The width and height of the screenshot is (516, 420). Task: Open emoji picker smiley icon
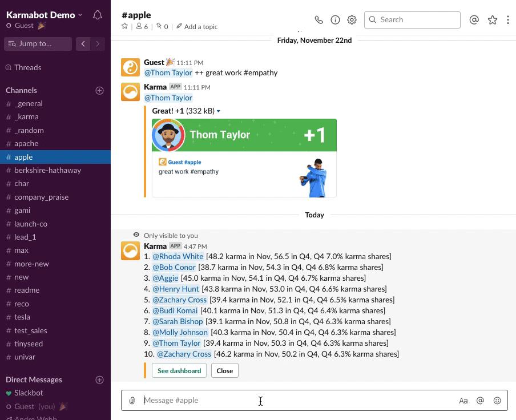(497, 401)
